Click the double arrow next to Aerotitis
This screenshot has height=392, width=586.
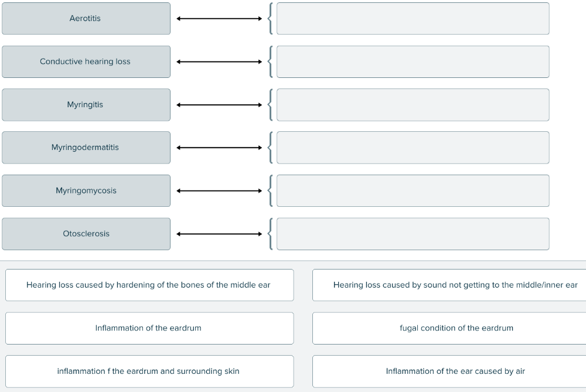[x=219, y=19]
